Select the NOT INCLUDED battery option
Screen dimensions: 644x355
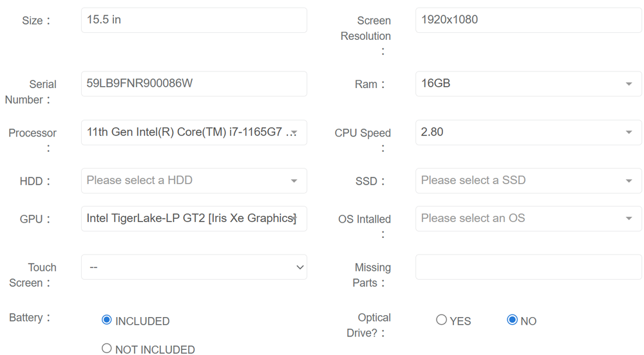pos(107,349)
